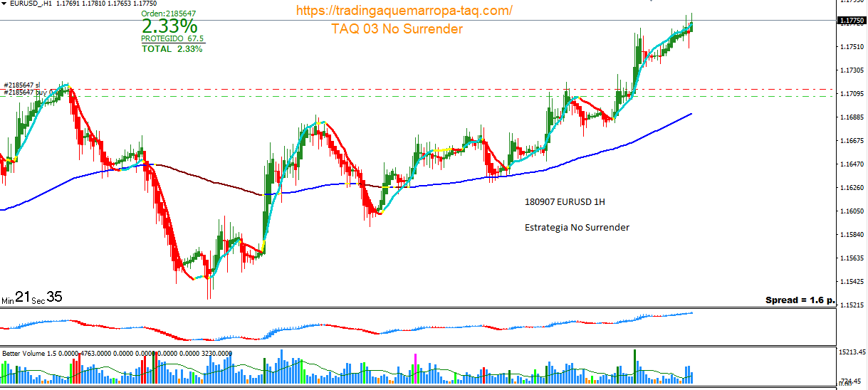Select the 180907 EURUSD 1H text label
The image size is (868, 390).
[563, 202]
